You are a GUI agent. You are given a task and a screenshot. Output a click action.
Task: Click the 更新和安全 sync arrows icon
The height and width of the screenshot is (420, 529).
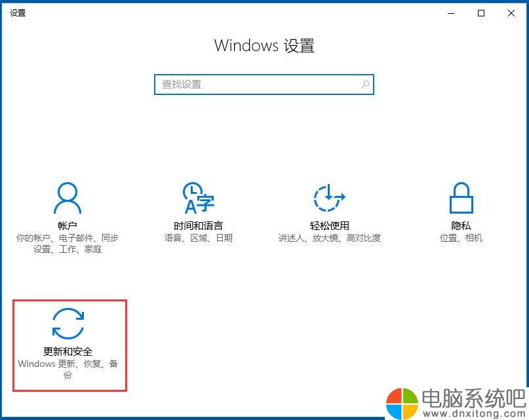tap(68, 324)
